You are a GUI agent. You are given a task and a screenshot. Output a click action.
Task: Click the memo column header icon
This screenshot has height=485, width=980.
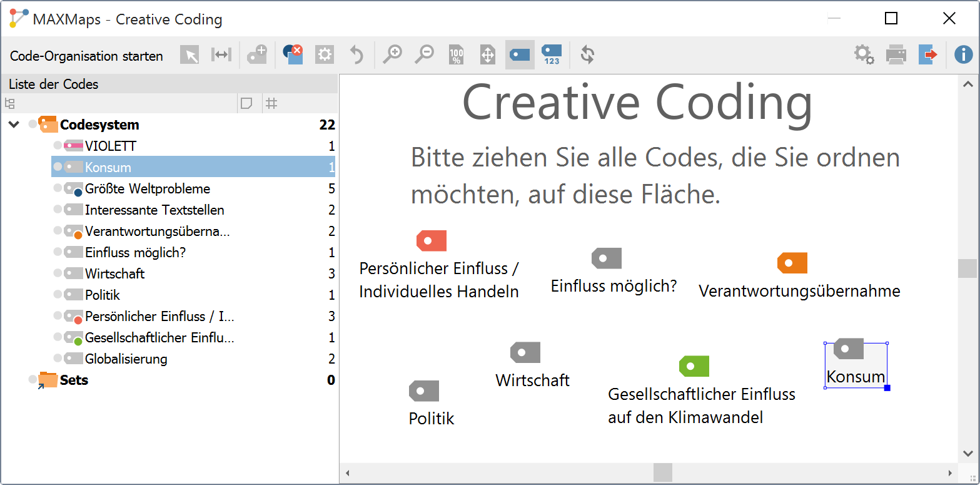247,103
